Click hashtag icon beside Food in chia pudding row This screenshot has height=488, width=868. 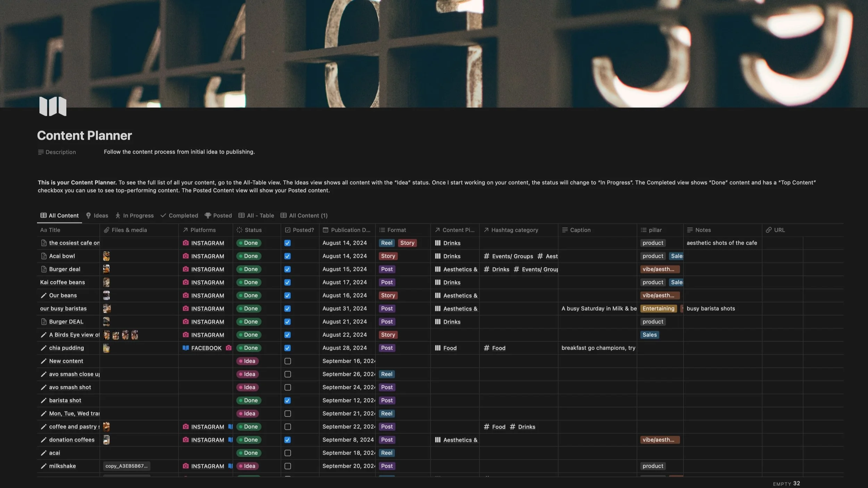point(486,348)
